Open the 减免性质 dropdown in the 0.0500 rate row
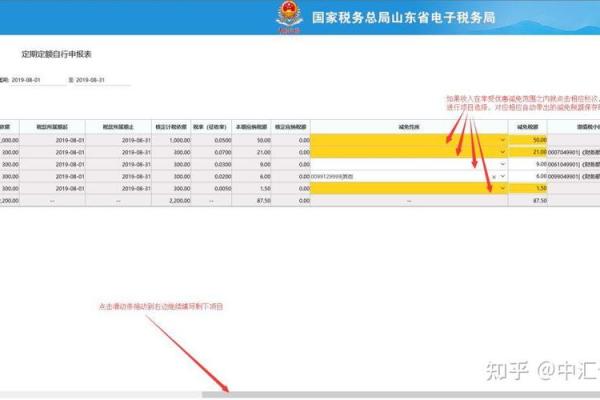This screenshot has height=400, width=600. point(502,140)
